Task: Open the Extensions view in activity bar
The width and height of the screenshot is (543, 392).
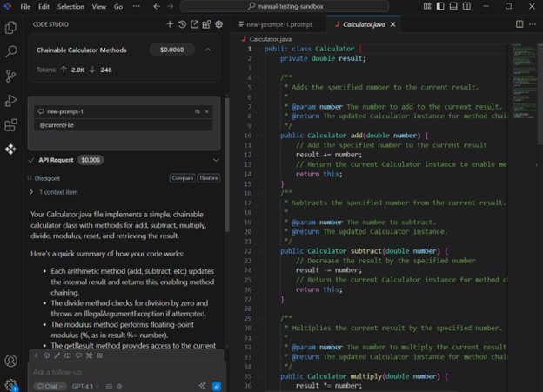Action: [10, 125]
